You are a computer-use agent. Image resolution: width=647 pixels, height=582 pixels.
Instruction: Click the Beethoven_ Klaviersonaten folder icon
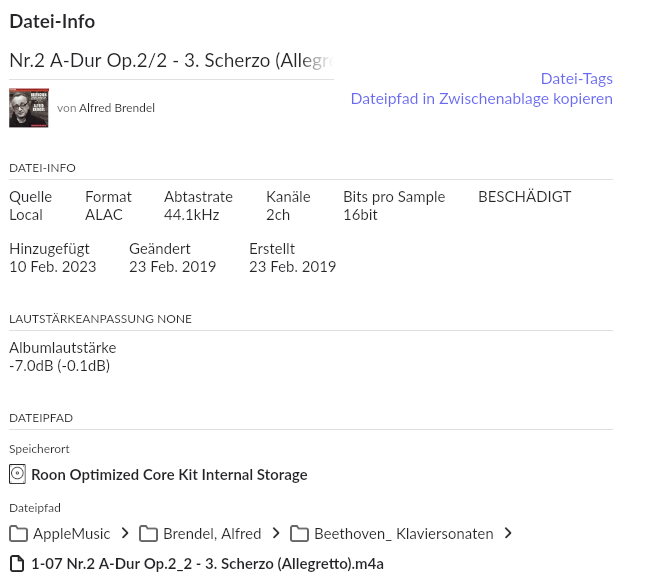[299, 534]
